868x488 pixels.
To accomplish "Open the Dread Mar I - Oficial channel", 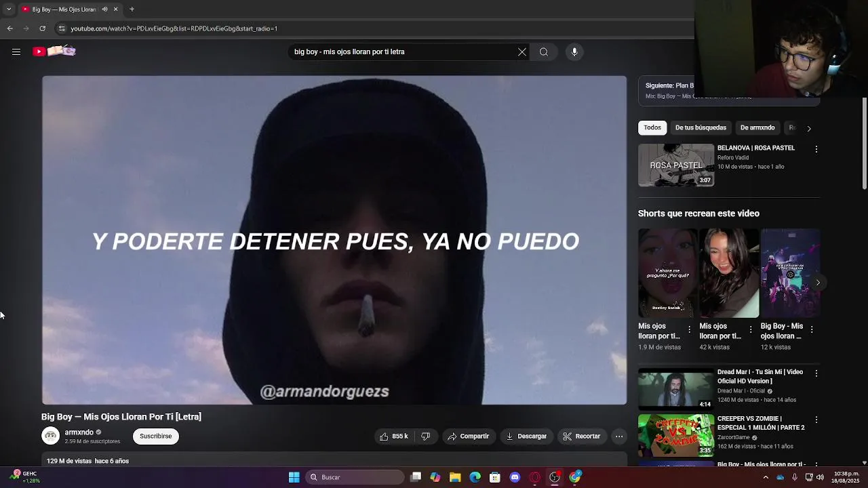I will (741, 391).
